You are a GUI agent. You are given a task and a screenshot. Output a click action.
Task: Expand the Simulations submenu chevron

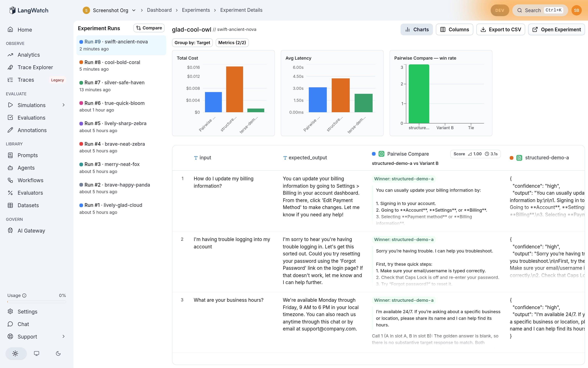coord(64,105)
